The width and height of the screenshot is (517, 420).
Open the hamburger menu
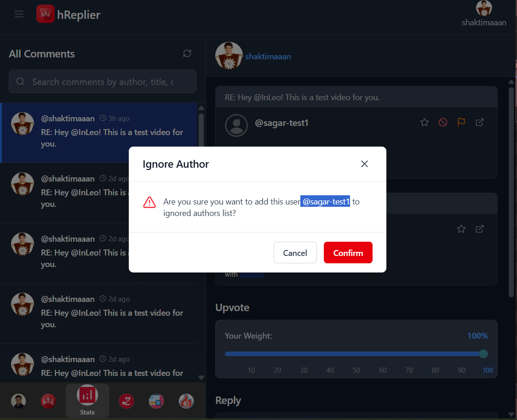coord(19,14)
